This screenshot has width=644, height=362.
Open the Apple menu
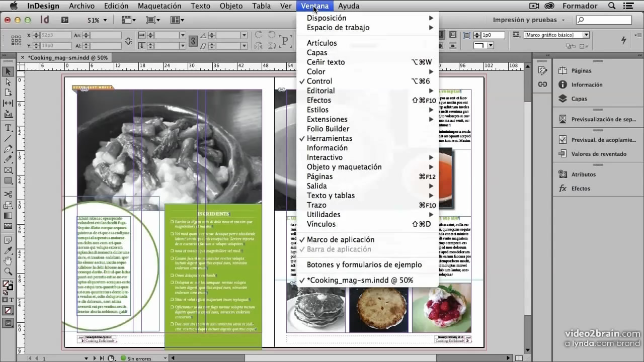point(13,6)
